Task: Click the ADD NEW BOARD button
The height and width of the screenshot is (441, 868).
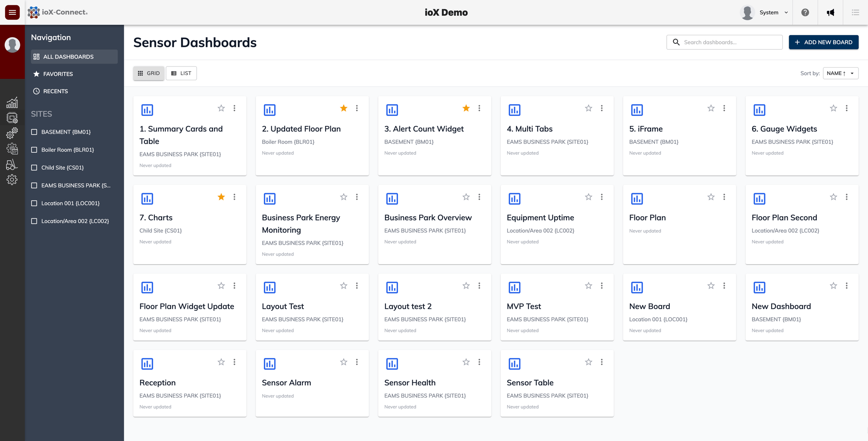Action: pos(823,42)
